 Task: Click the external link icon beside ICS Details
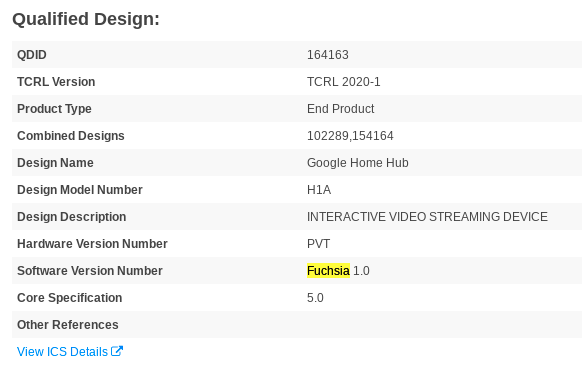click(x=117, y=351)
